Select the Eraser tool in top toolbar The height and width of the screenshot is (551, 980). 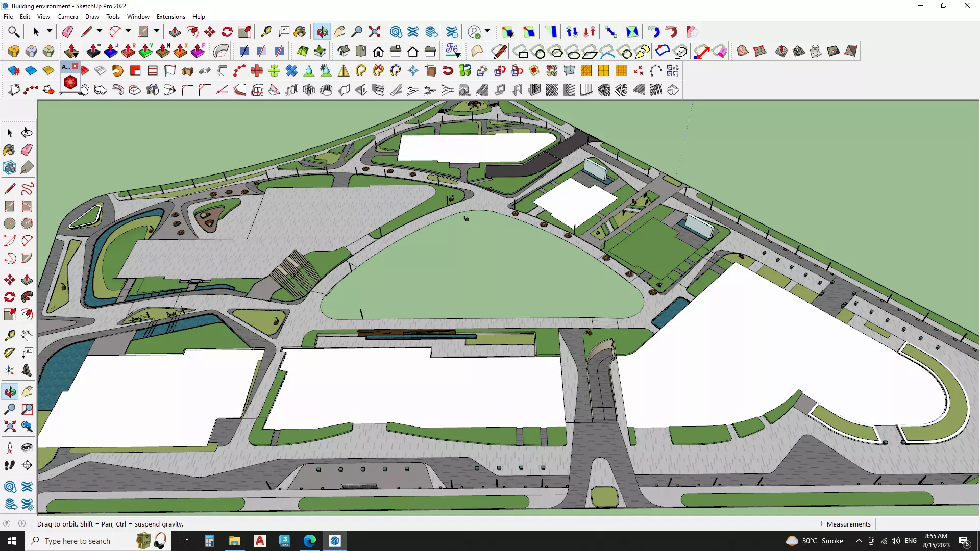(67, 32)
